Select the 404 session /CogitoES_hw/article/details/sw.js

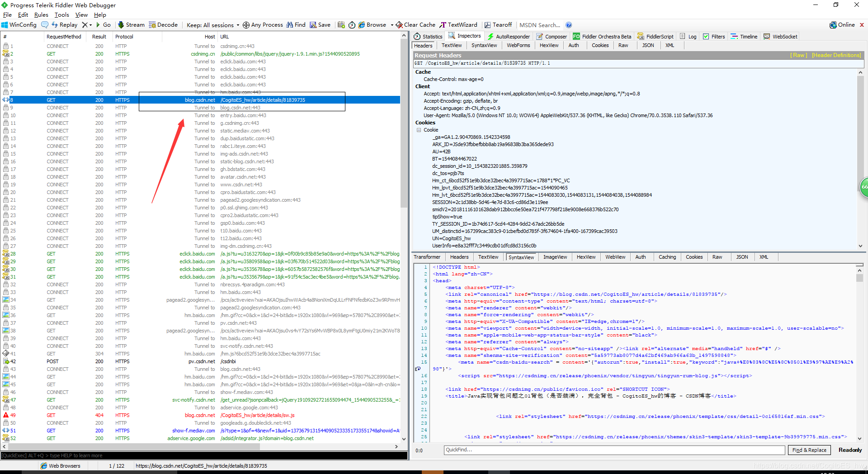tap(201, 415)
